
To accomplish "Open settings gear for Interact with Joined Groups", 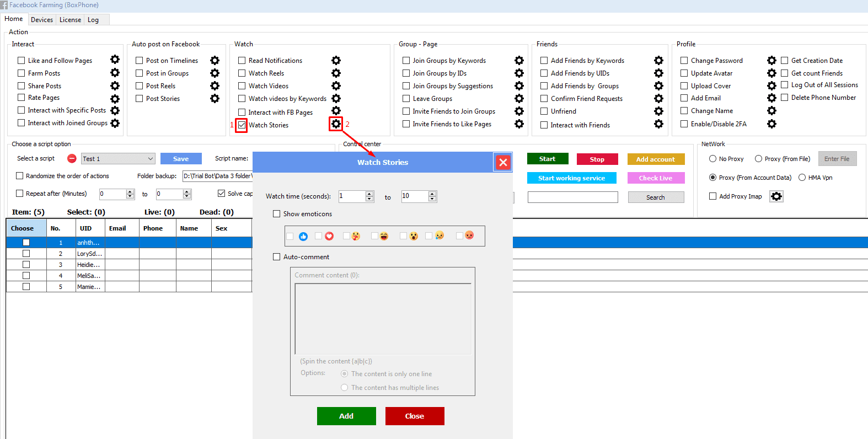I will pos(115,123).
